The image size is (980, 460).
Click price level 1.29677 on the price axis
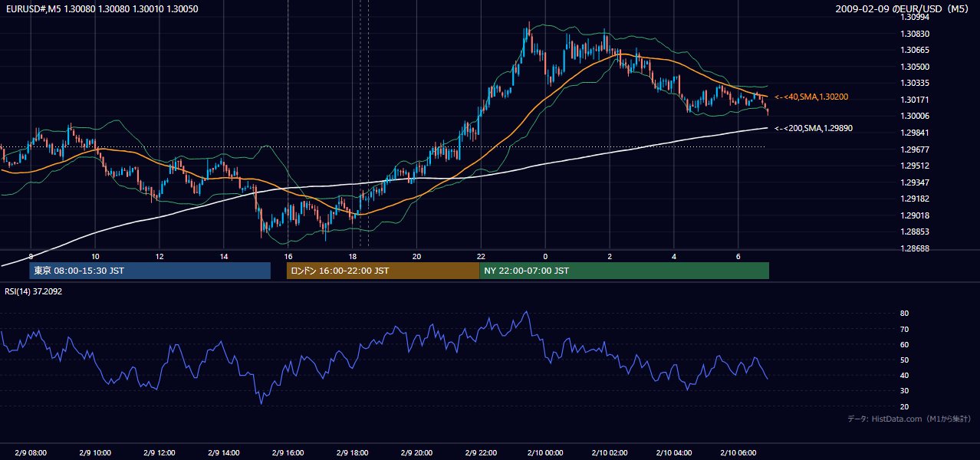(x=916, y=149)
